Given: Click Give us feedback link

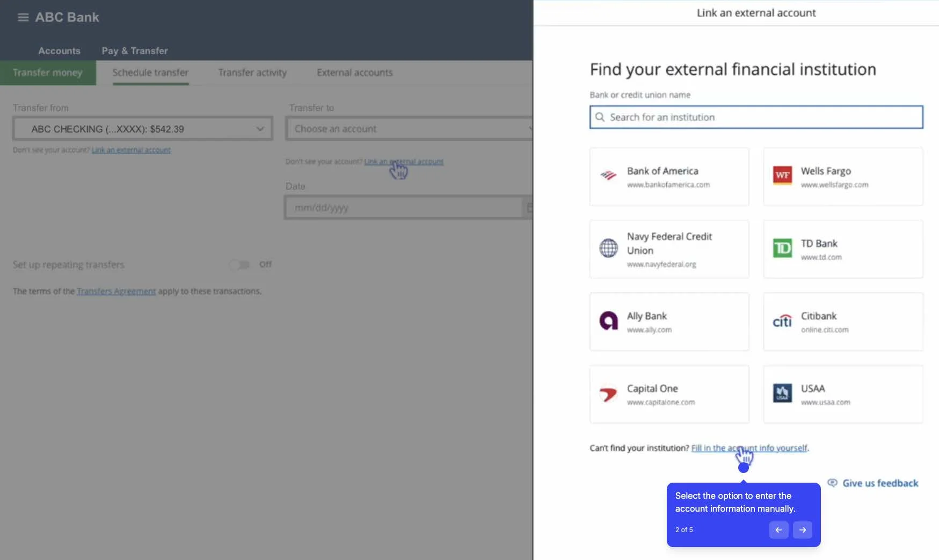Looking at the screenshot, I should pos(880,483).
